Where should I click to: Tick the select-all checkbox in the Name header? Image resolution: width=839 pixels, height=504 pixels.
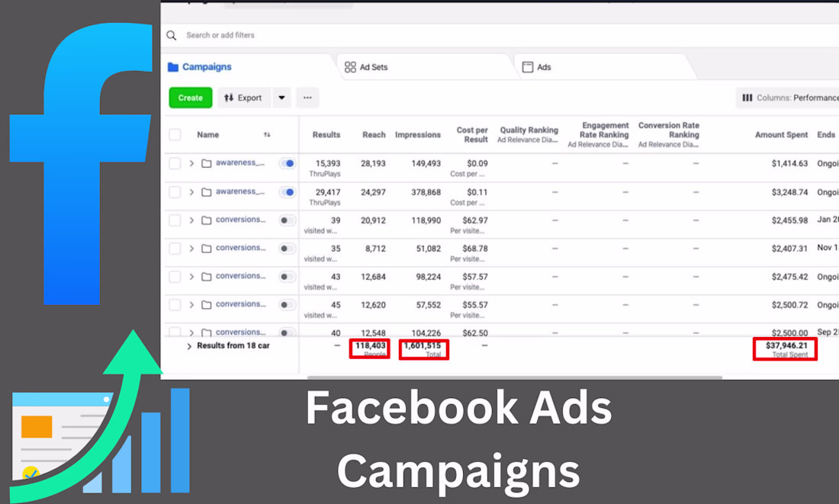coord(175,135)
